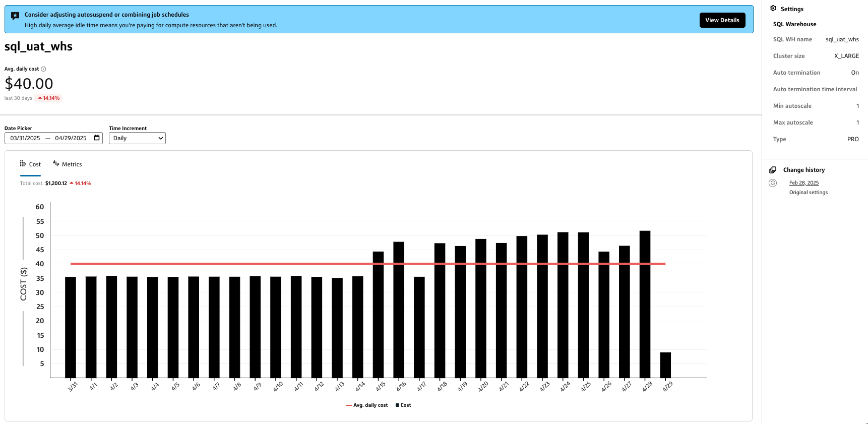Screen dimensions: 868x424
Task: Click the recommendation star icon in the banner
Action: (15, 16)
